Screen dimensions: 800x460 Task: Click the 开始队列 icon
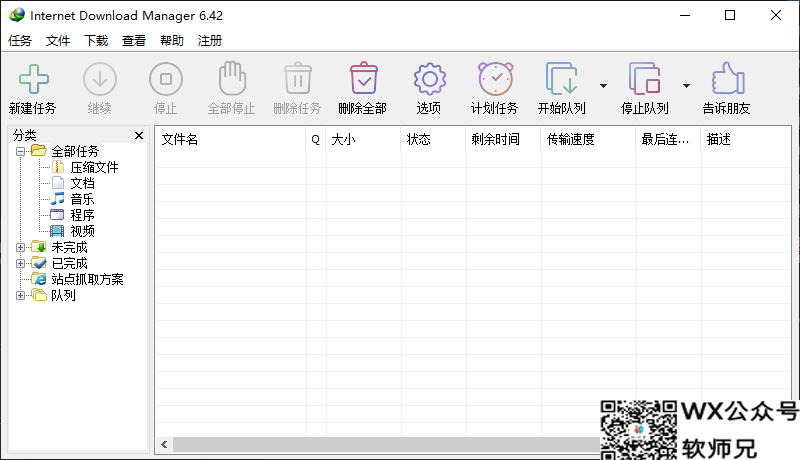[x=561, y=79]
